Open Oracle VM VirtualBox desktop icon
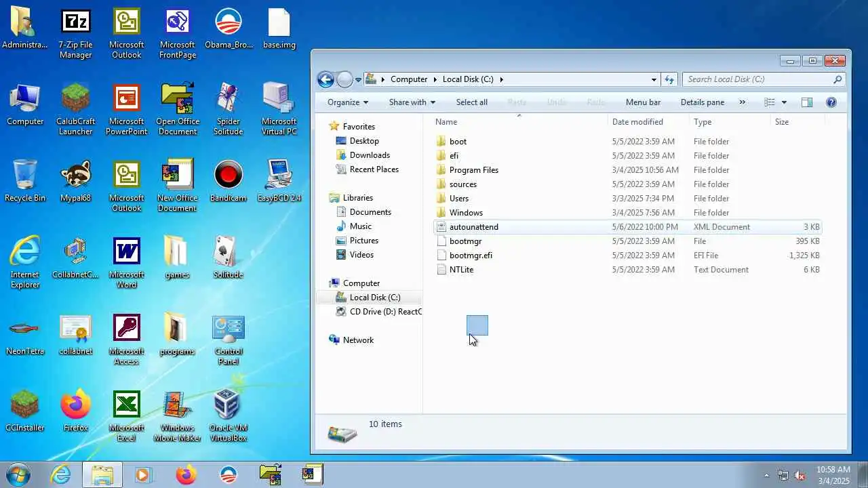The height and width of the screenshot is (488, 868). click(x=228, y=416)
